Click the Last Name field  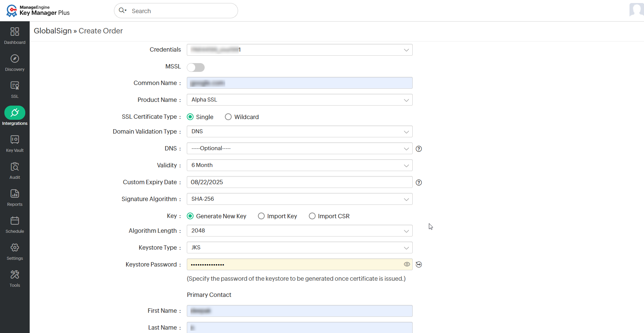click(300, 328)
